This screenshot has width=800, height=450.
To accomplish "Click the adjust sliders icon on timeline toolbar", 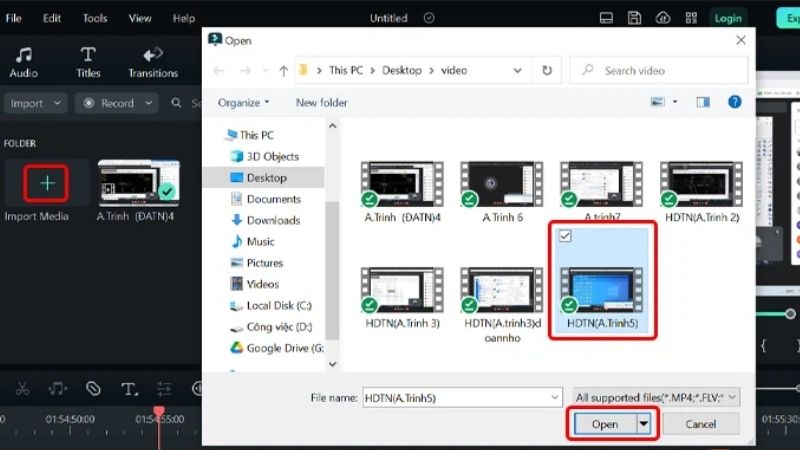I will click(164, 389).
